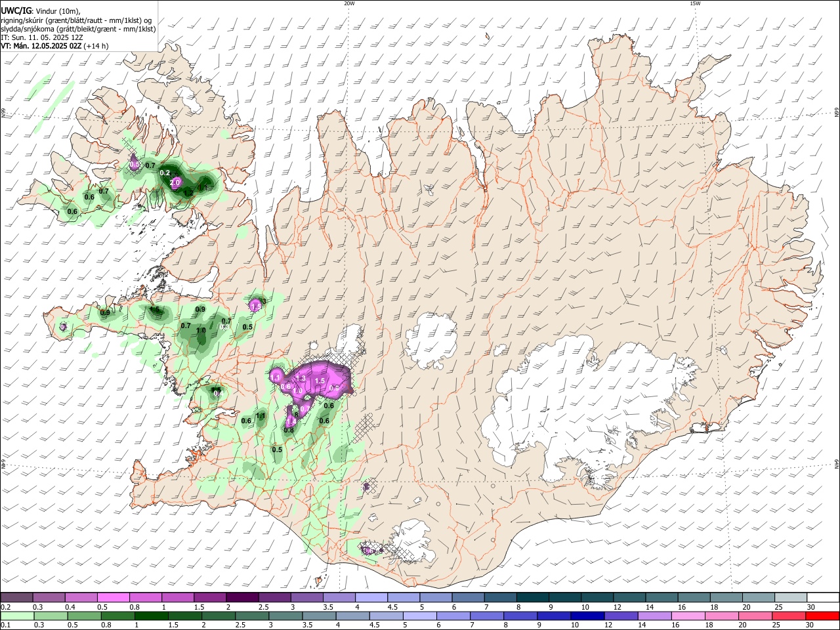840x630 pixels.
Task: Click the '0.1' label under the rain legend
Action: point(5,625)
